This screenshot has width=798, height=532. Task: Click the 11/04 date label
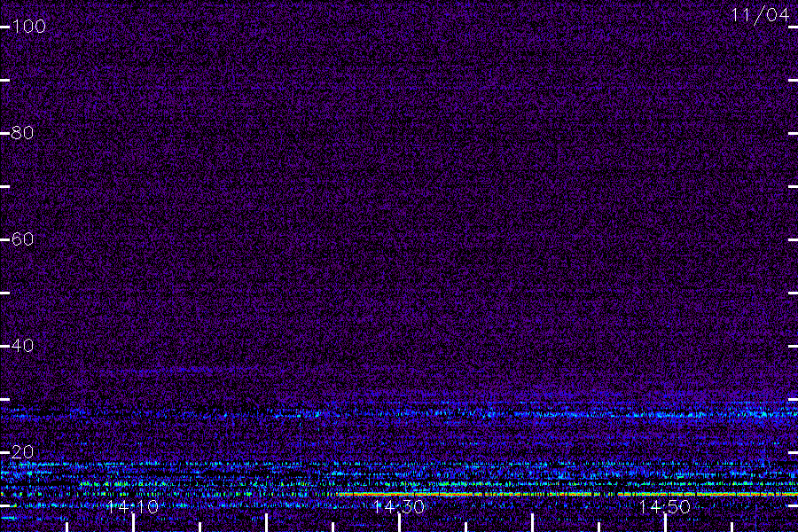pyautogui.click(x=761, y=15)
